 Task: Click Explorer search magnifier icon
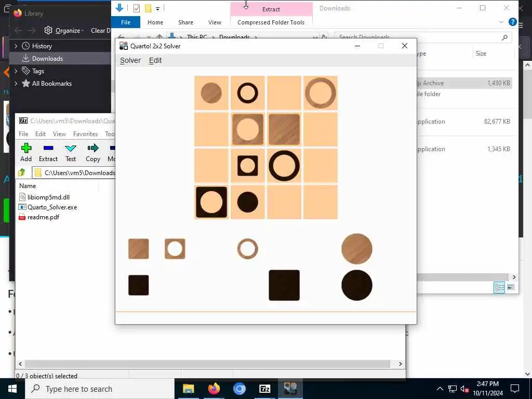pos(504,37)
